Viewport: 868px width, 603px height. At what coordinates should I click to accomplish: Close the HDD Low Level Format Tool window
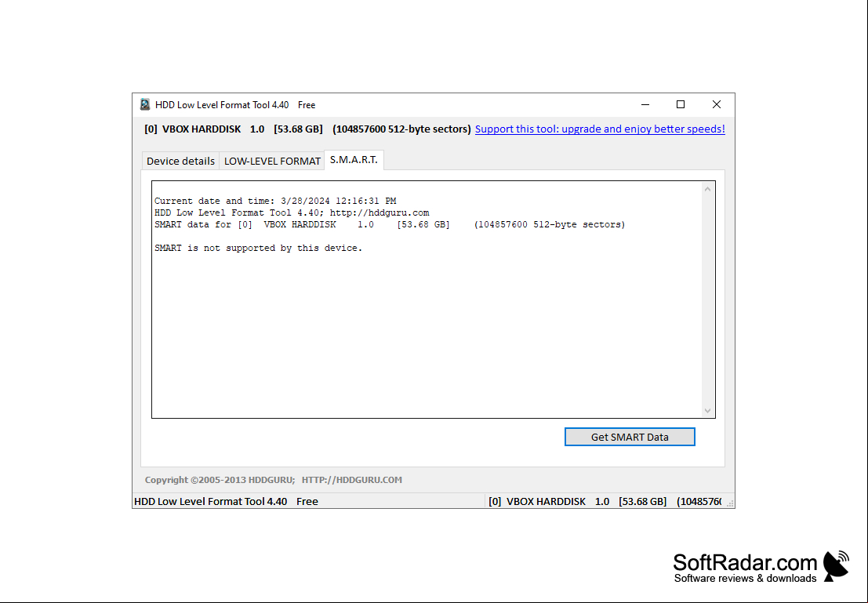(x=717, y=104)
